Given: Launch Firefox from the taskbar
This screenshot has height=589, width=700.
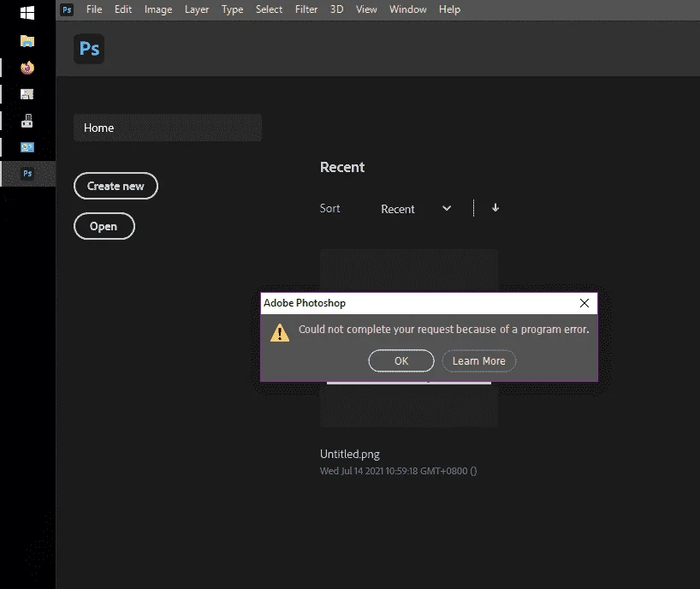Looking at the screenshot, I should pos(27,68).
